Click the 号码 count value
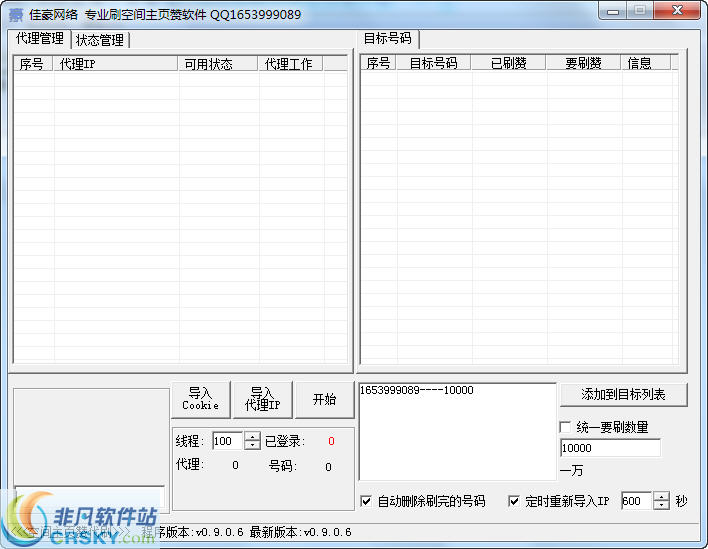 [x=328, y=467]
